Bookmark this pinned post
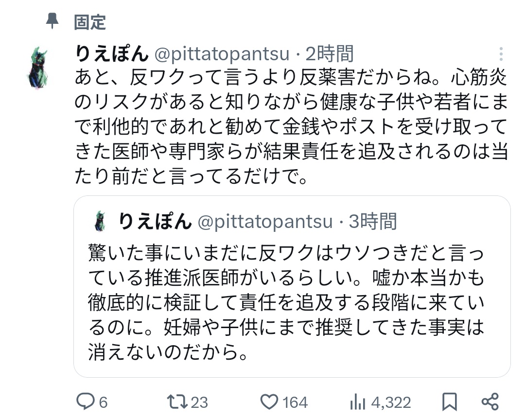Screen dimensions: 525x420 (450, 402)
